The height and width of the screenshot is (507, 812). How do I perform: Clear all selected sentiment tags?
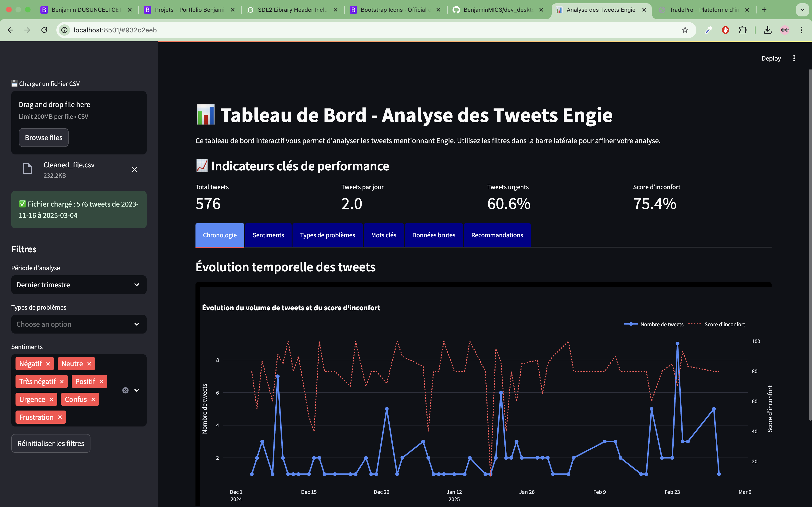[125, 390]
